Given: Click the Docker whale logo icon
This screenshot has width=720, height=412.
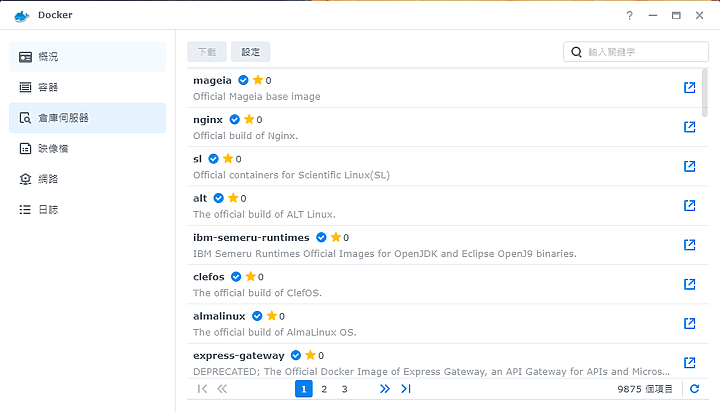Looking at the screenshot, I should tap(22, 16).
